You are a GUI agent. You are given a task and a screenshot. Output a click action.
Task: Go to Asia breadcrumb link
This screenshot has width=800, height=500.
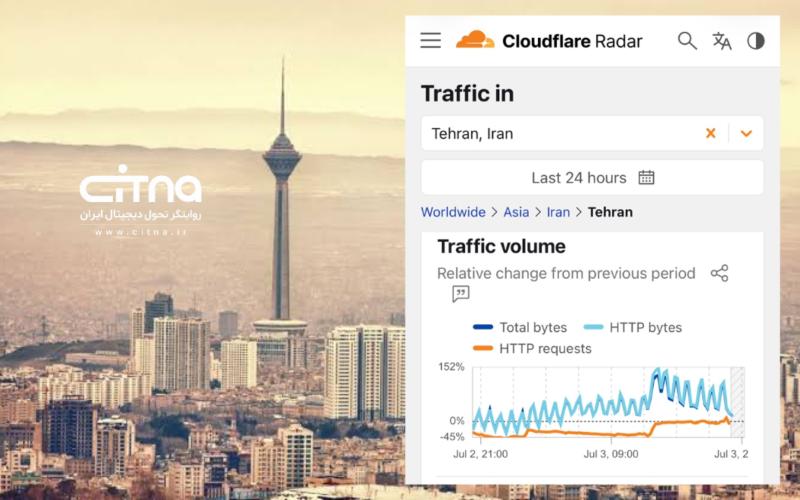(516, 212)
